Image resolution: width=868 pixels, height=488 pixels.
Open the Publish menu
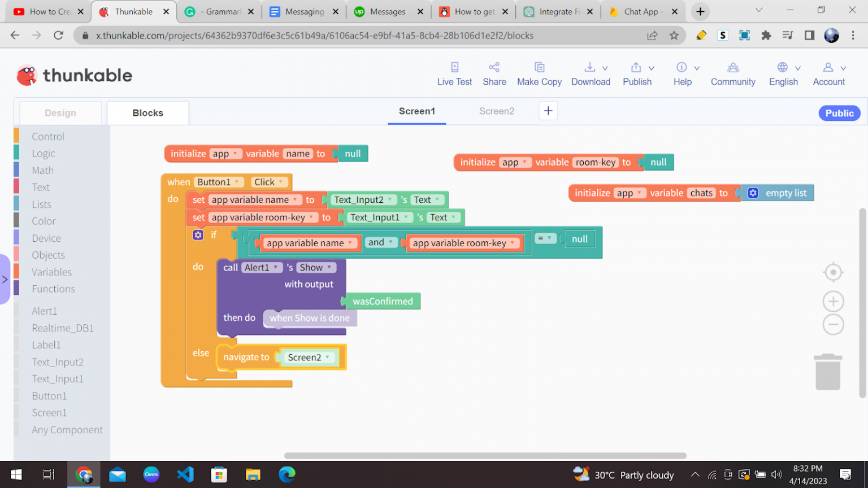click(637, 73)
